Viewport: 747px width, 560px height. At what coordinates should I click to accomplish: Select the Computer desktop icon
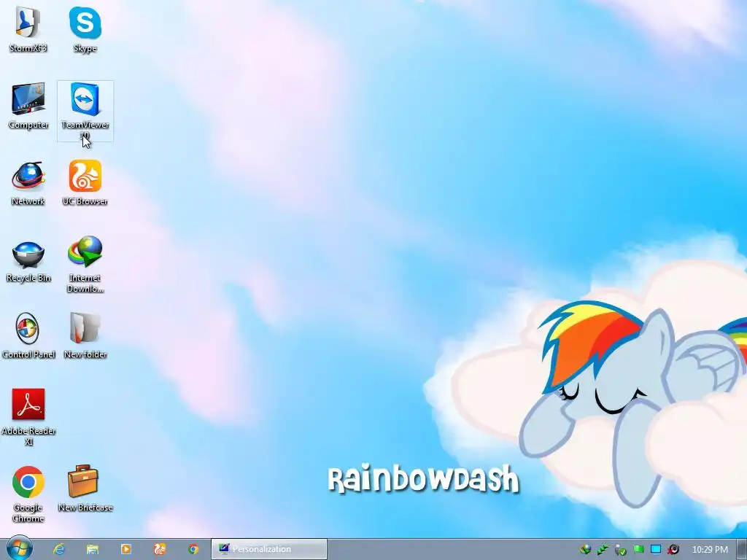pos(28,106)
